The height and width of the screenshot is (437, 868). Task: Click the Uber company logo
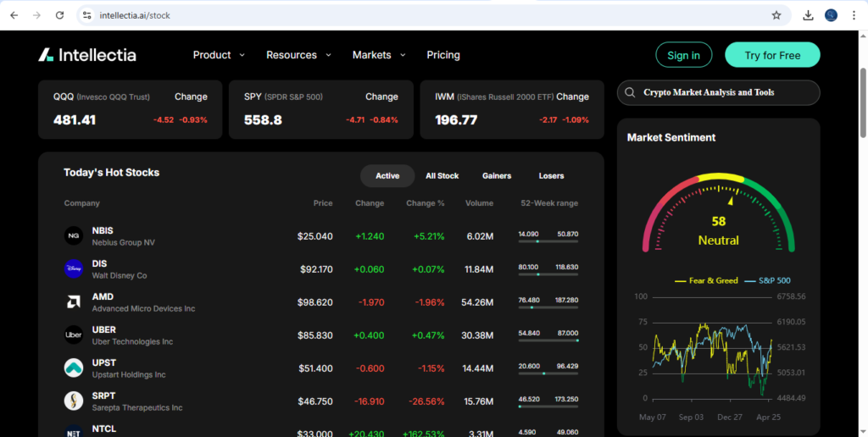click(x=74, y=335)
